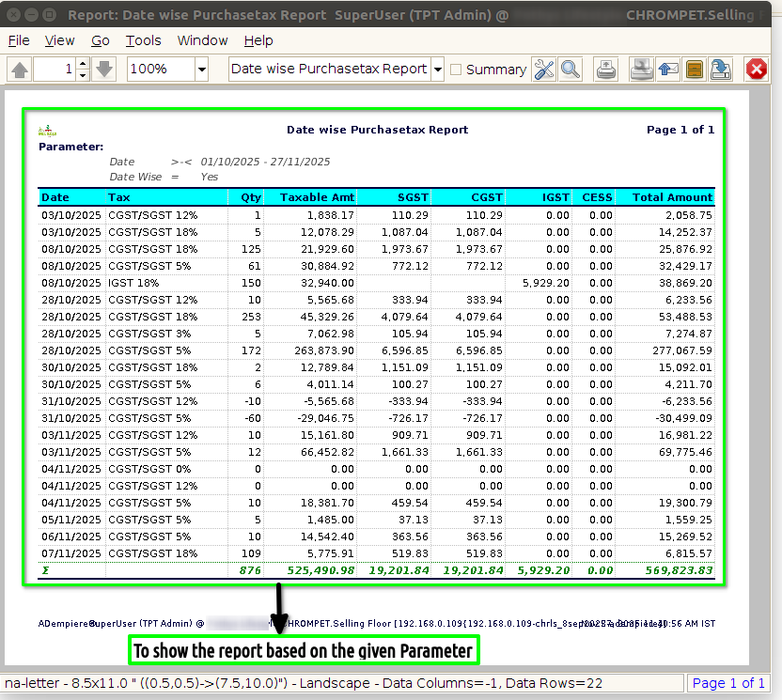Click total amount 277,067.59
The height and width of the screenshot is (700, 782).
pos(682,350)
